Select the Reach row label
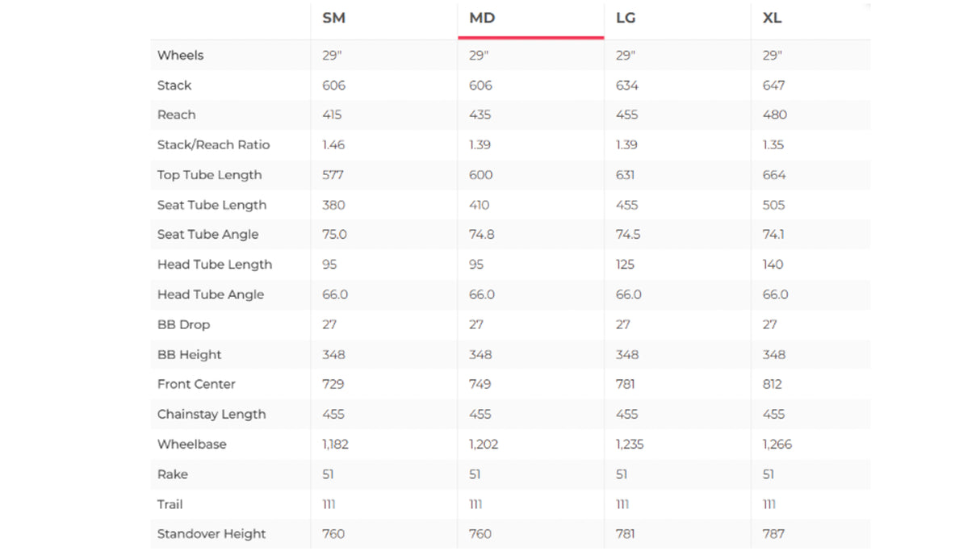This screenshot has width=980, height=551. pos(176,115)
